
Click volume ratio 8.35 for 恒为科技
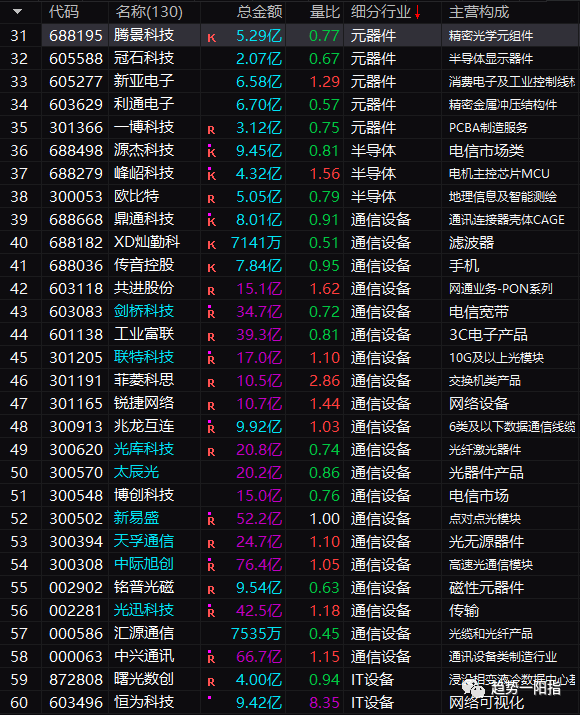(x=325, y=702)
